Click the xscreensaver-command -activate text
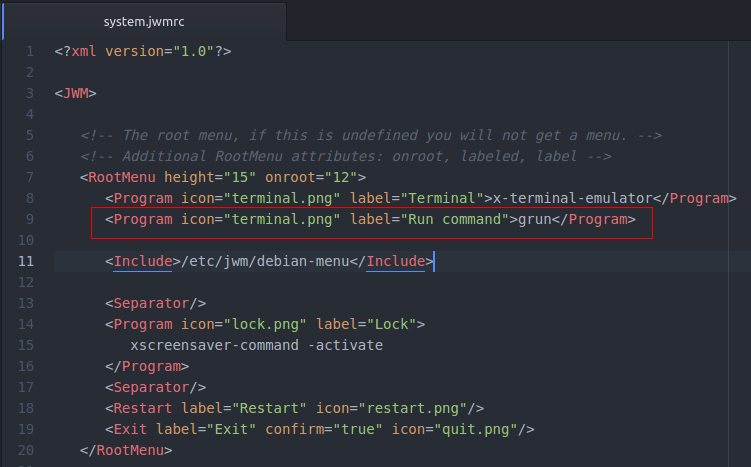Image resolution: width=751 pixels, height=467 pixels. (257, 345)
